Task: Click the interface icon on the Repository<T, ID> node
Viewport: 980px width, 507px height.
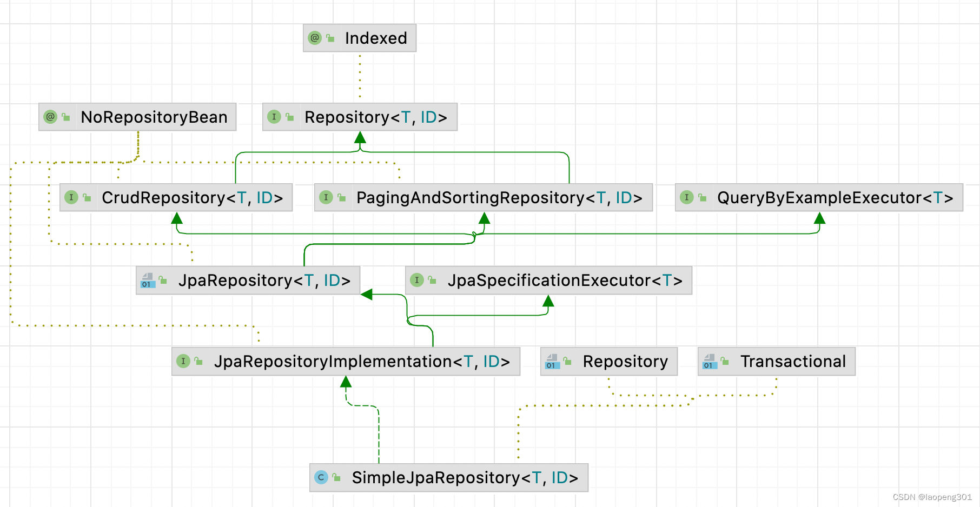Action: [274, 117]
